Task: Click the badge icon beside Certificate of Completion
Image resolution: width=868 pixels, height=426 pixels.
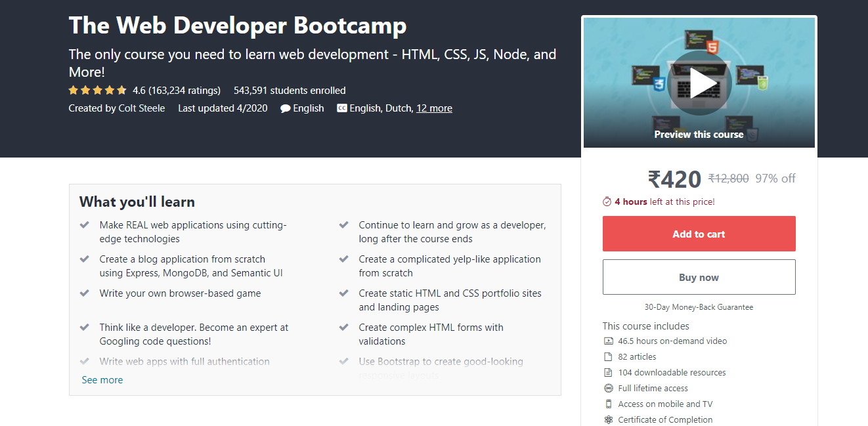Action: click(x=608, y=420)
